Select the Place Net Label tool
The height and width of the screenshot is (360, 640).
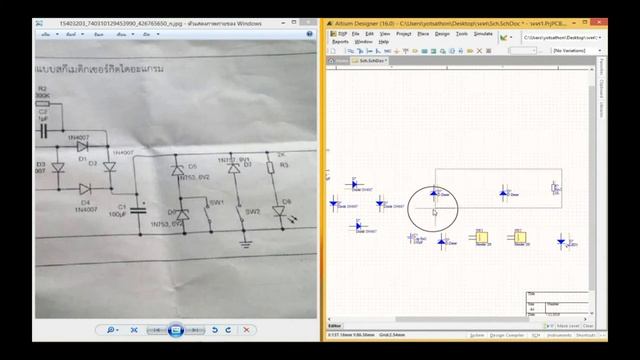click(388, 51)
